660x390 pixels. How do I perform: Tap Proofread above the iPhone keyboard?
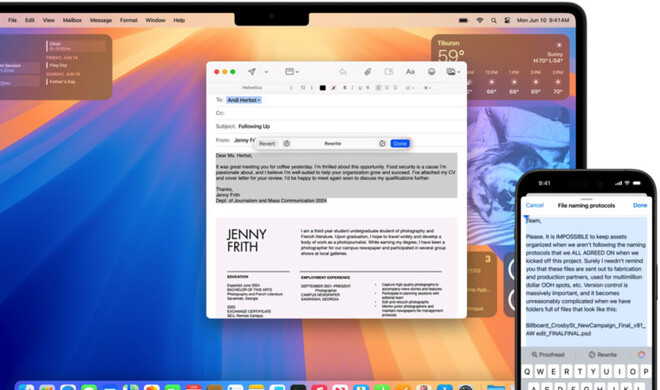548,355
